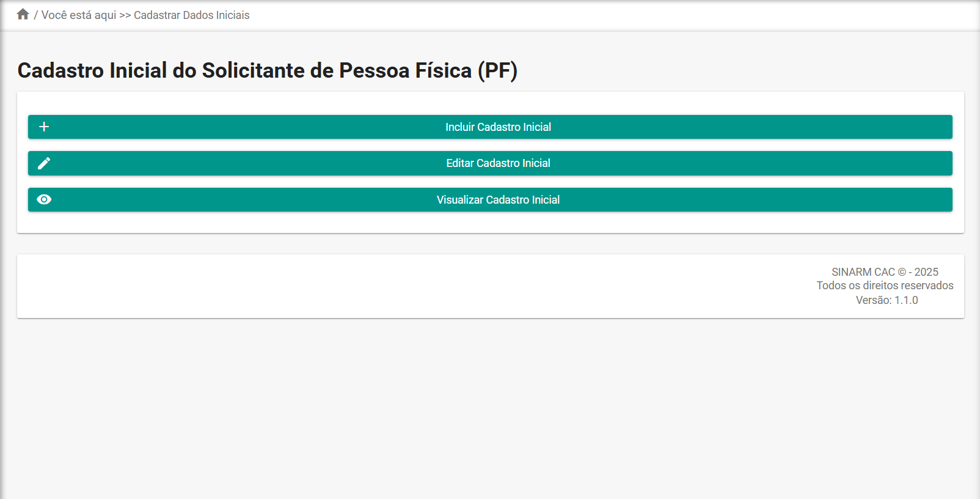The width and height of the screenshot is (980, 499).
Task: Click '(PF)' at the heading's end
Action: point(497,70)
